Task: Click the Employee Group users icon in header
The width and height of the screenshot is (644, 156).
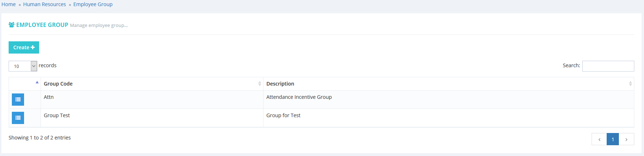Action: coord(11,25)
